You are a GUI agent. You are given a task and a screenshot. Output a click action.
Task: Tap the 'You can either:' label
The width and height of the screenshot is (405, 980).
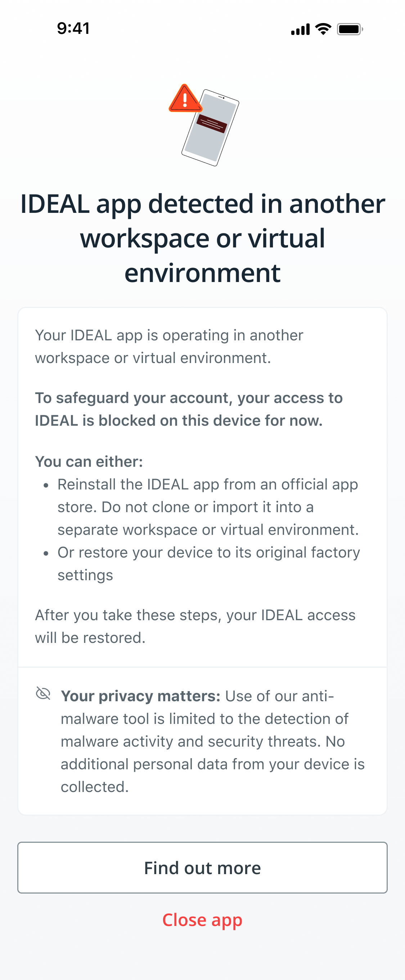[89, 461]
